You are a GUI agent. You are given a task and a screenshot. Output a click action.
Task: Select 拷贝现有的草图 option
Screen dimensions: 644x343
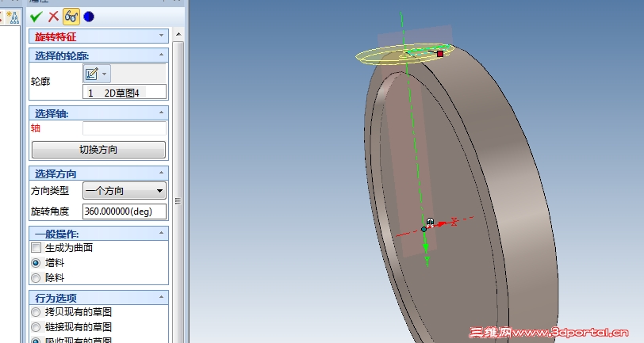[x=36, y=312]
